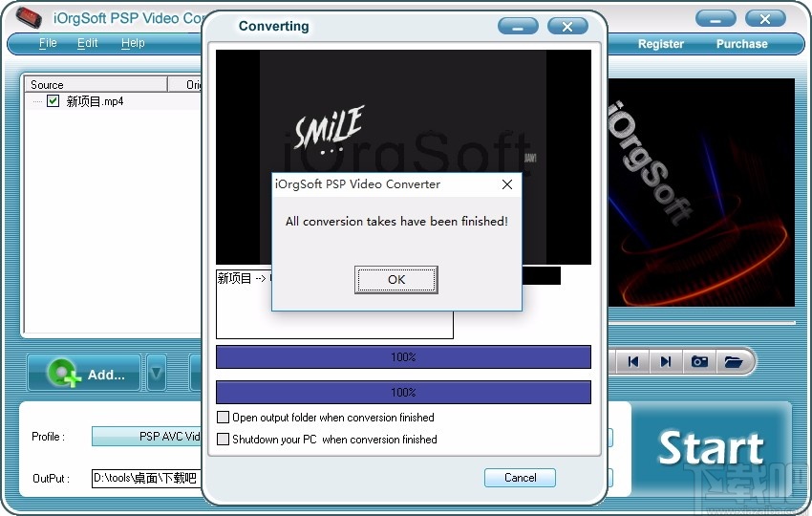The width and height of the screenshot is (812, 516).
Task: Close the main iOrgSoft window
Action: pyautogui.click(x=765, y=19)
